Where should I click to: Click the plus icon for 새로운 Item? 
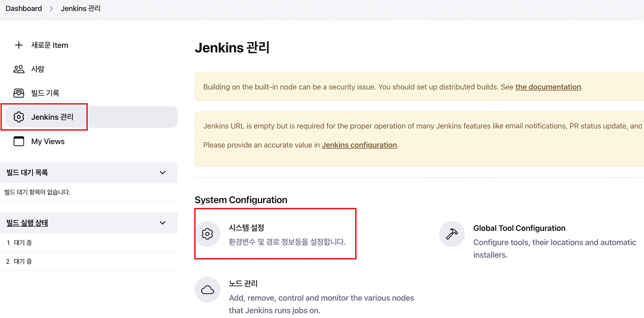tap(19, 45)
